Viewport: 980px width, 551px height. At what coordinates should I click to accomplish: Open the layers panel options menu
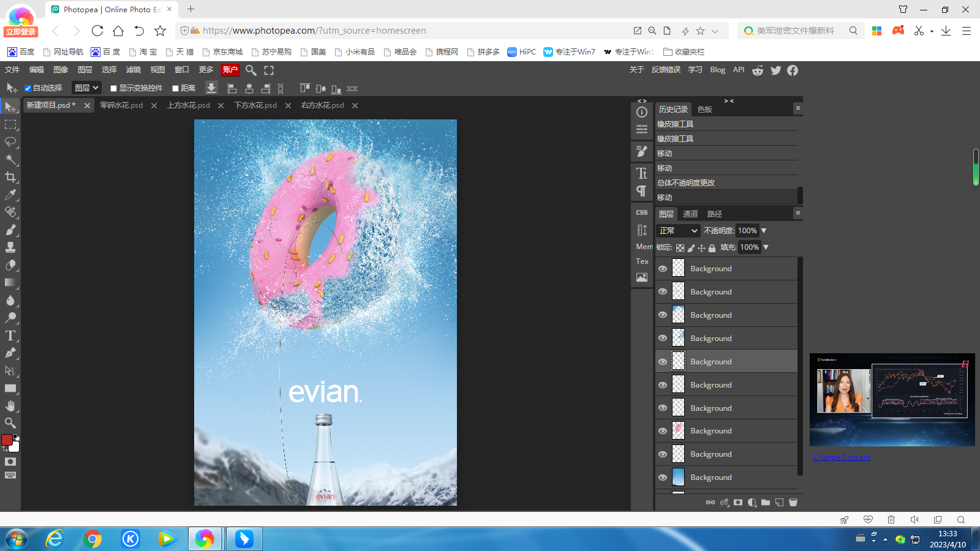(x=797, y=213)
